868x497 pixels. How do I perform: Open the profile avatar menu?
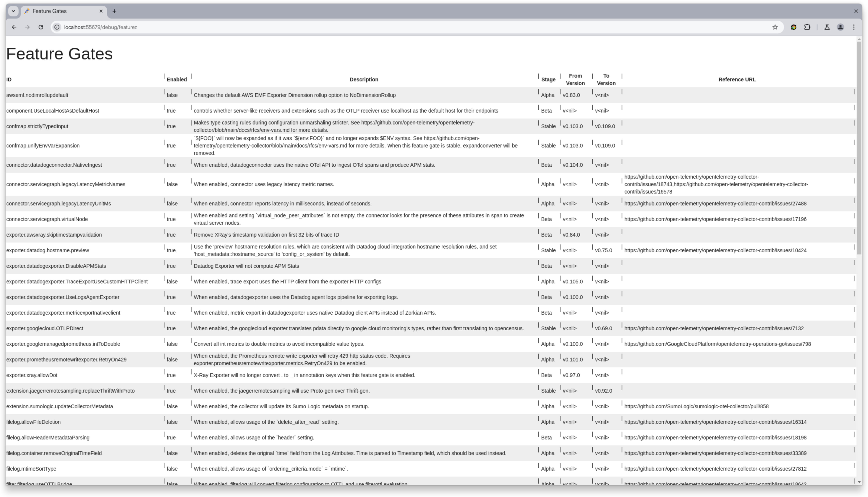pyautogui.click(x=840, y=27)
